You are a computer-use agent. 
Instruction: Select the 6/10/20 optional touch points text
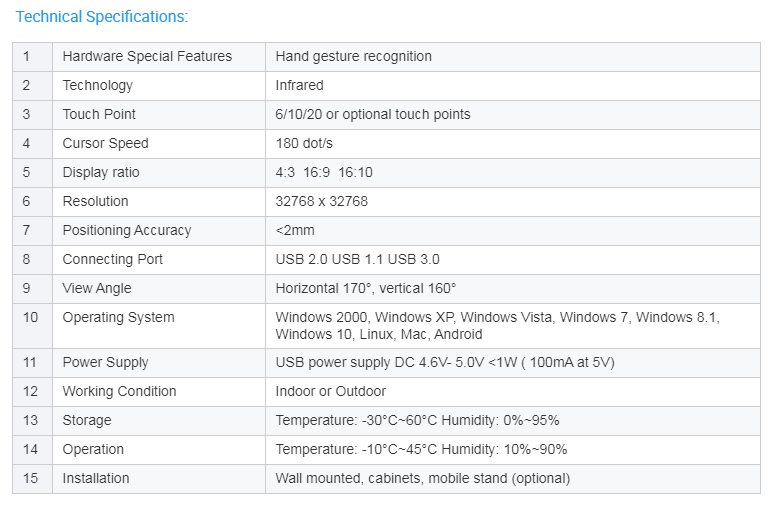coord(373,114)
